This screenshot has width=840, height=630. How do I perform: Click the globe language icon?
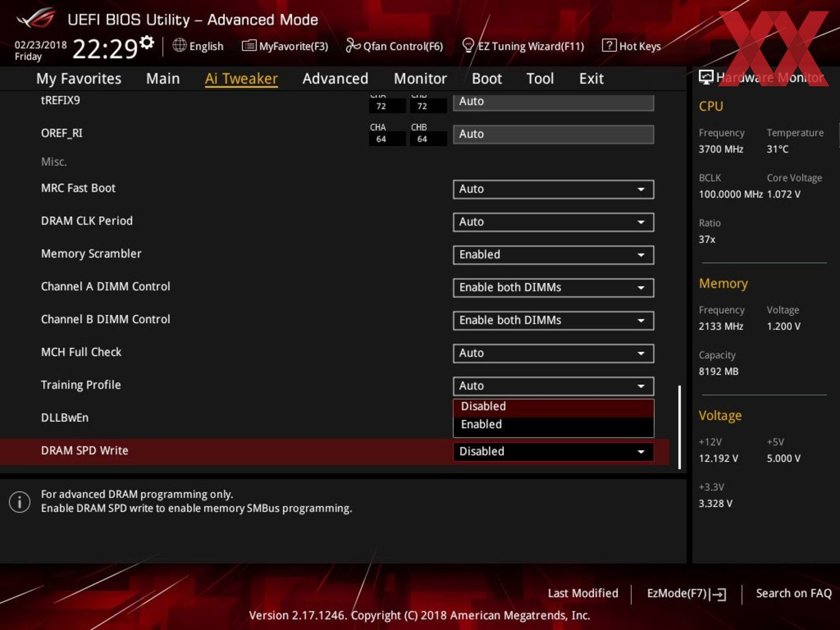[x=179, y=45]
